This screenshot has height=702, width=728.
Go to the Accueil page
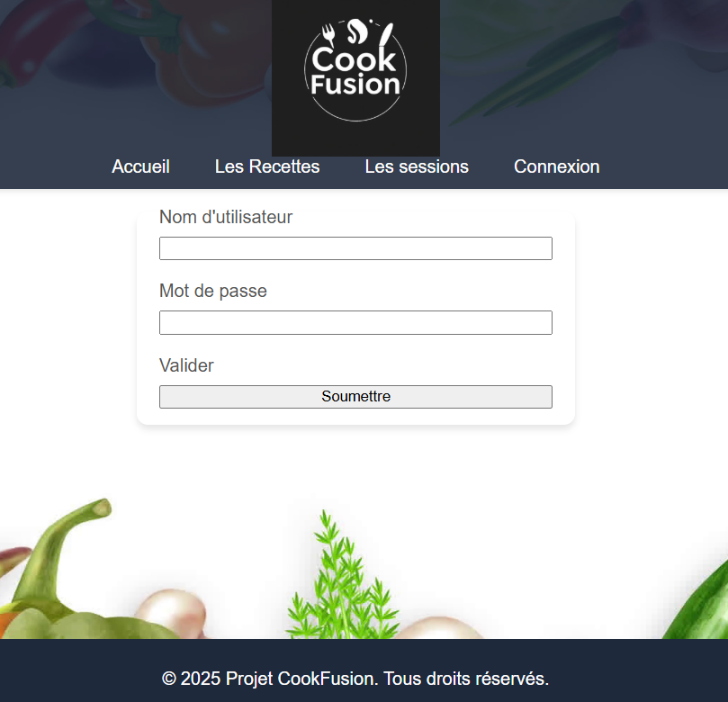click(x=140, y=166)
